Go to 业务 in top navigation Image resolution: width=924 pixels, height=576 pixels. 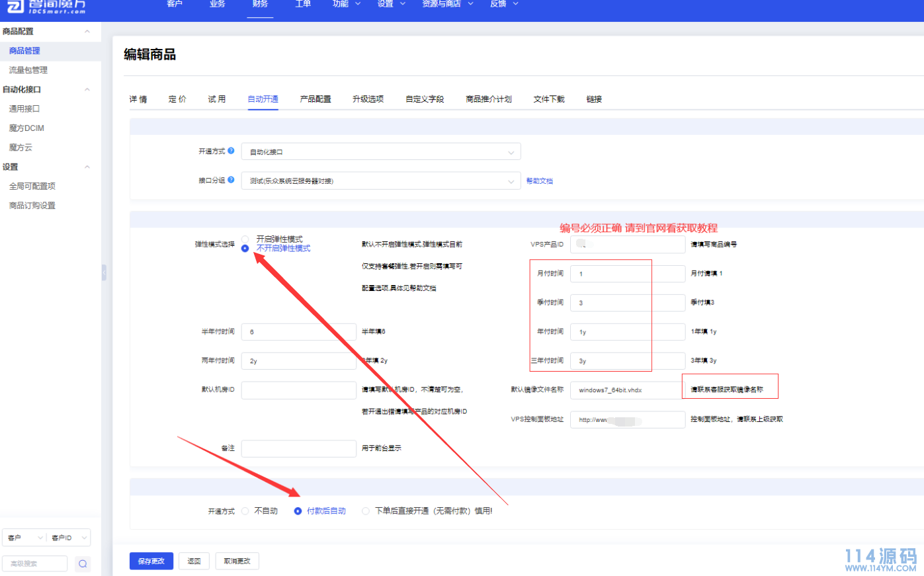(217, 4)
